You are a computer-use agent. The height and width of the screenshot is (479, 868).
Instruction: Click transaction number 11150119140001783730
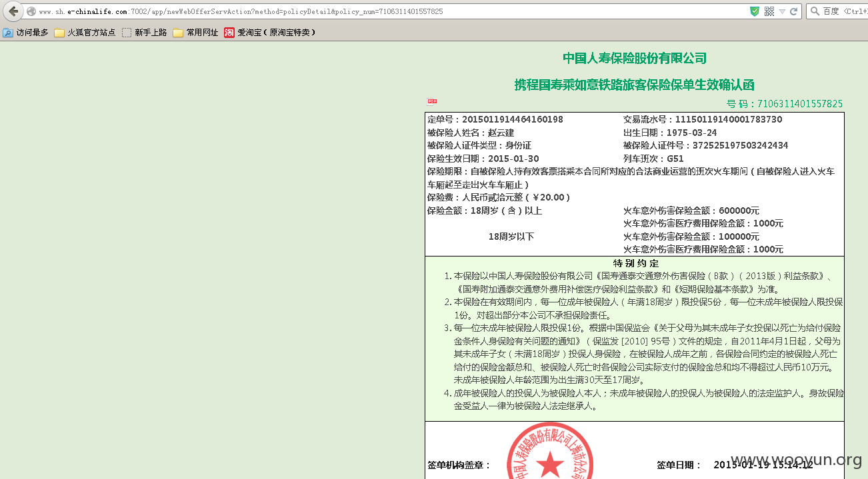click(729, 120)
